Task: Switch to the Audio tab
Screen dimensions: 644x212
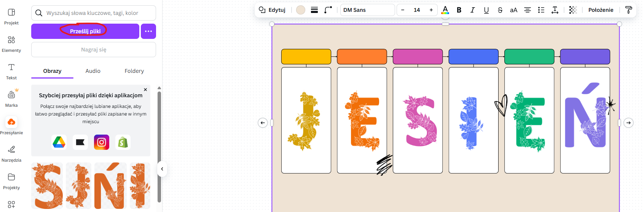Action: (x=93, y=71)
